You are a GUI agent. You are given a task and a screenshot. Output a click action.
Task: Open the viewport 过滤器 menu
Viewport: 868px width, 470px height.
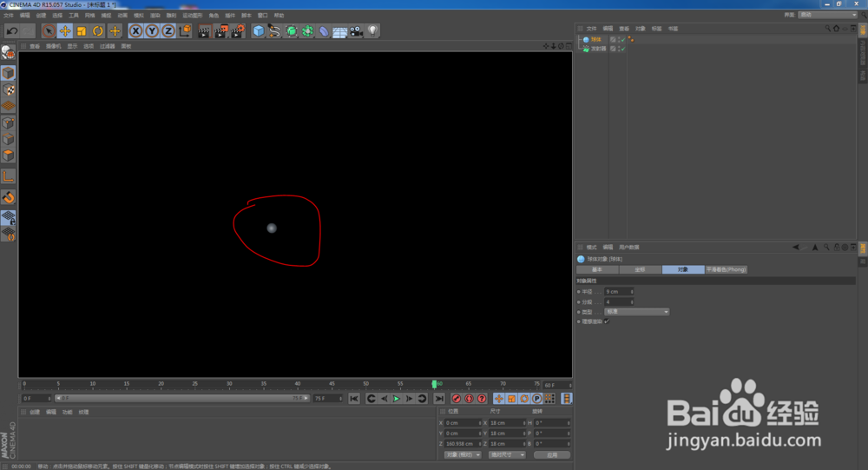[108, 47]
